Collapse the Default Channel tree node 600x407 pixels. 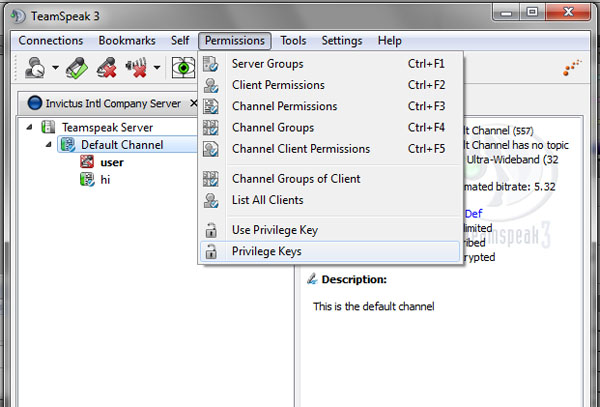(49, 145)
